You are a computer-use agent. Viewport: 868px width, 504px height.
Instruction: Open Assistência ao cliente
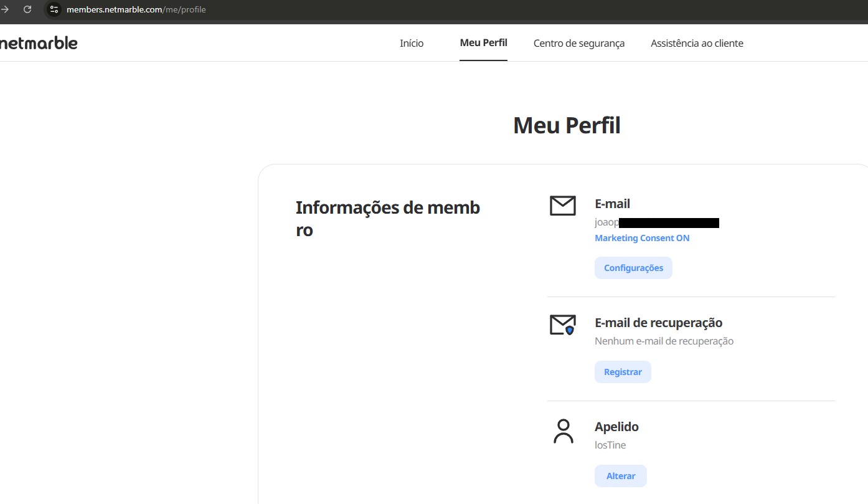point(697,43)
